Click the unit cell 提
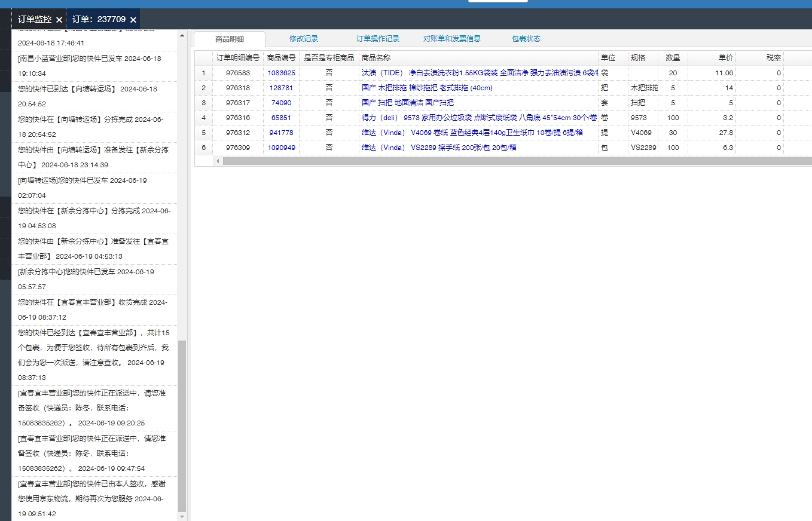 click(x=613, y=133)
